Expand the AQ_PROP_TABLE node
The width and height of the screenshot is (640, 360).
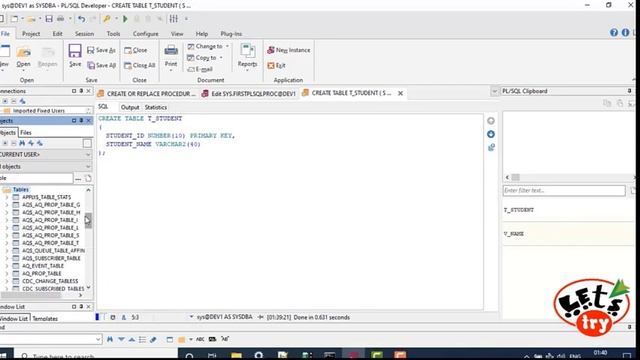click(x=7, y=273)
